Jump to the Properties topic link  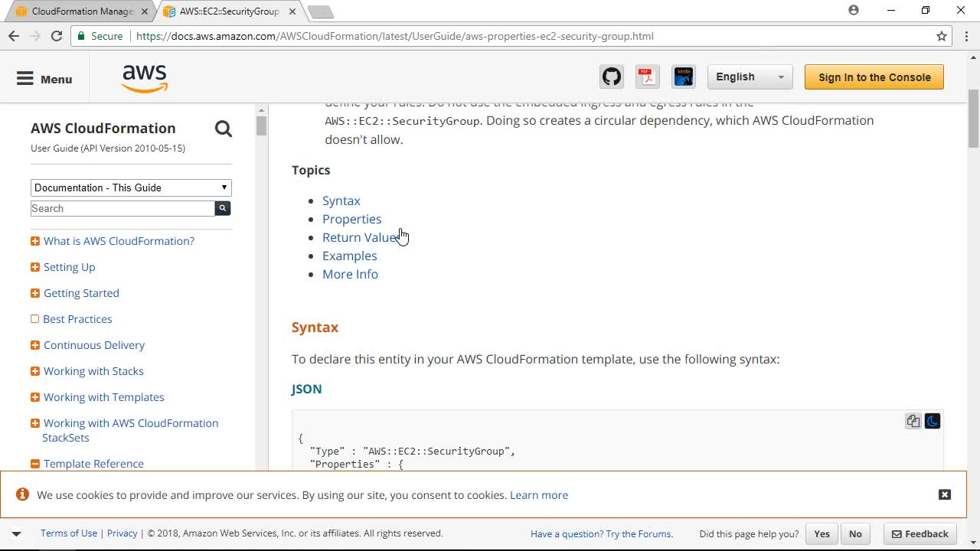coord(351,219)
